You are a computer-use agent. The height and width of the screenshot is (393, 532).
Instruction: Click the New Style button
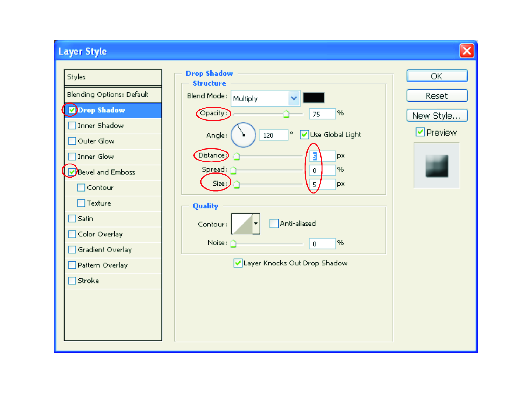[x=437, y=115]
